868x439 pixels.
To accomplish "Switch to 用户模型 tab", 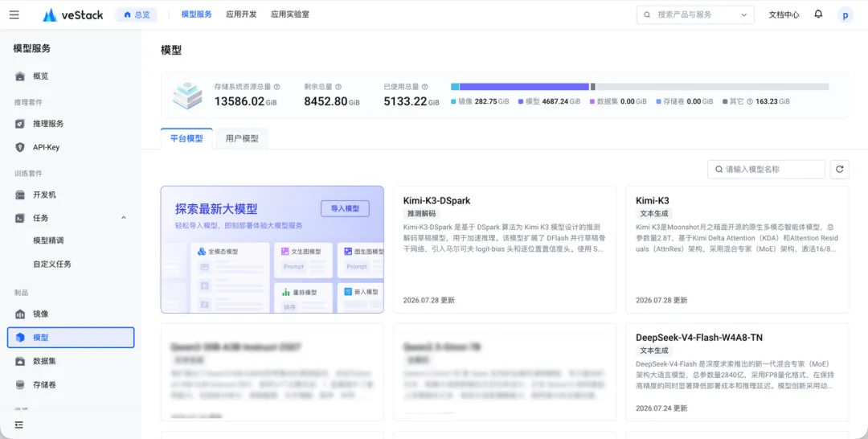I will click(242, 138).
